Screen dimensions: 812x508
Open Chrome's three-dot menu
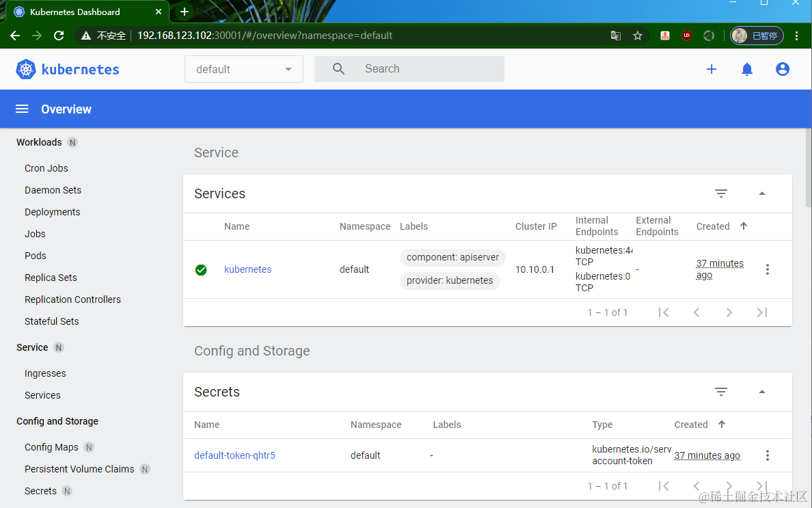tap(796, 36)
